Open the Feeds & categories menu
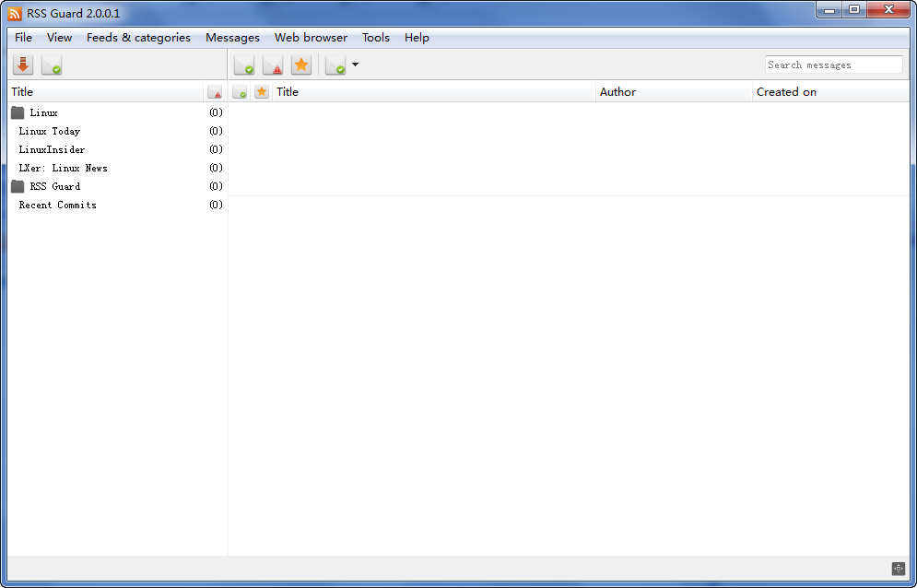This screenshot has height=588, width=917. tap(138, 38)
